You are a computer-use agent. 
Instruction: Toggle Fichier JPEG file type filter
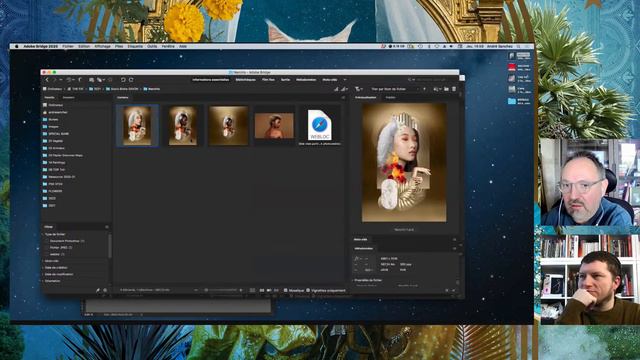(x=61, y=247)
